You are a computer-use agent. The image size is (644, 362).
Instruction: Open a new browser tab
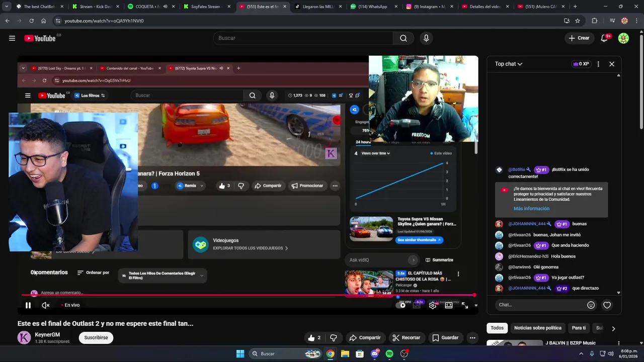tap(575, 7)
